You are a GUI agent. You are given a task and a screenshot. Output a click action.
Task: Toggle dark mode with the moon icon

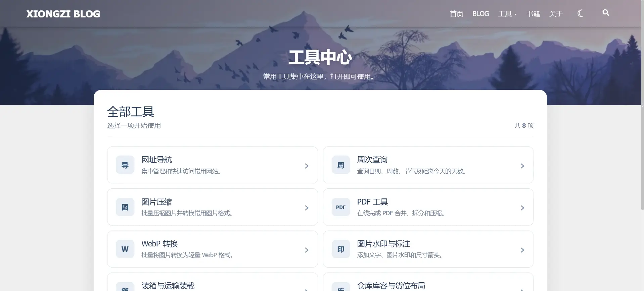click(x=580, y=13)
